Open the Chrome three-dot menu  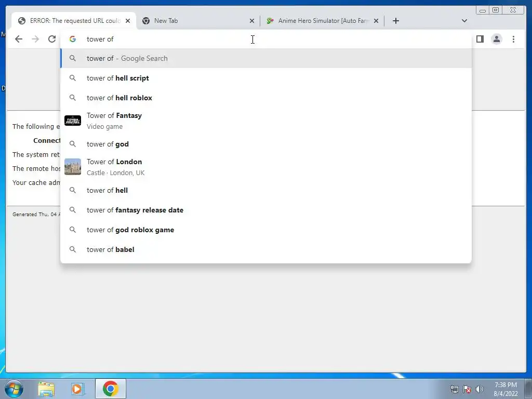click(x=513, y=39)
